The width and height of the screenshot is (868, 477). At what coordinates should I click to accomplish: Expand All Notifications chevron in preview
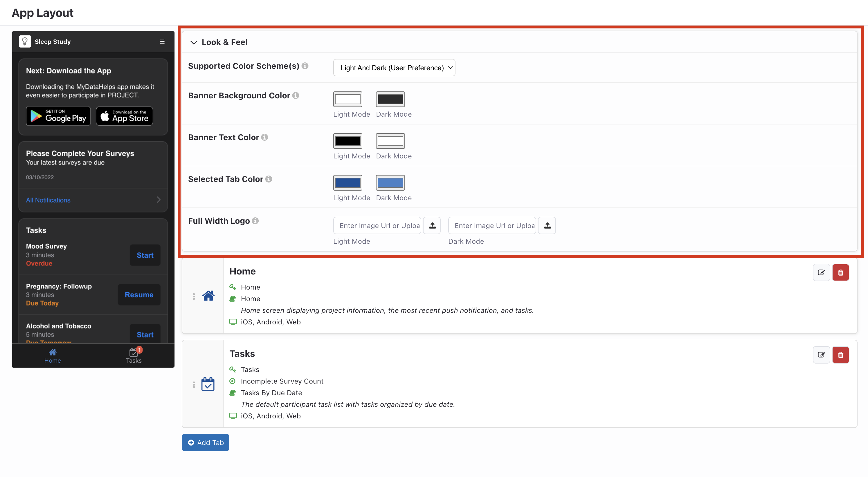pos(159,200)
